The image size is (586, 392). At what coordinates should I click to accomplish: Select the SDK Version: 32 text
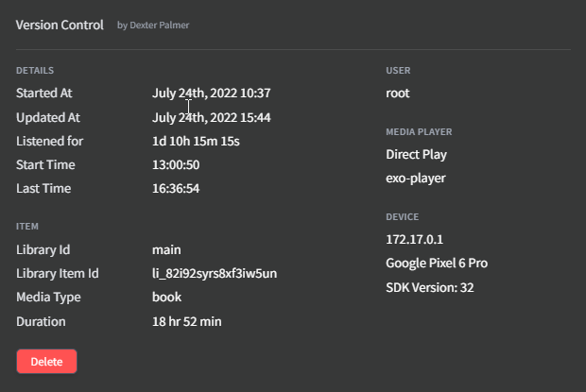tap(430, 287)
